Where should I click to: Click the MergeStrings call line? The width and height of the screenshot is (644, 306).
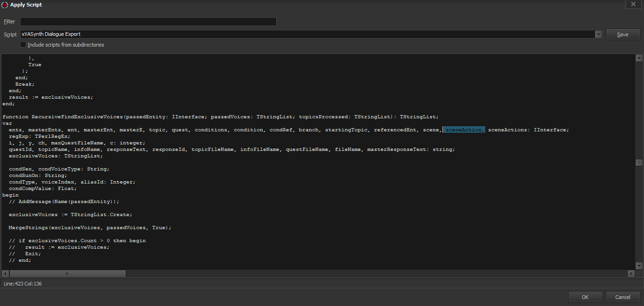pos(90,228)
